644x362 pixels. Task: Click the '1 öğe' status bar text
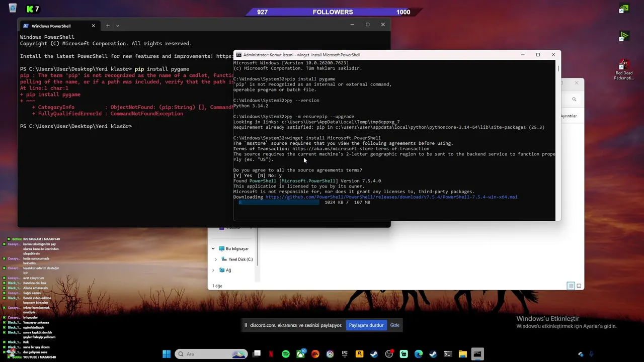click(x=217, y=286)
